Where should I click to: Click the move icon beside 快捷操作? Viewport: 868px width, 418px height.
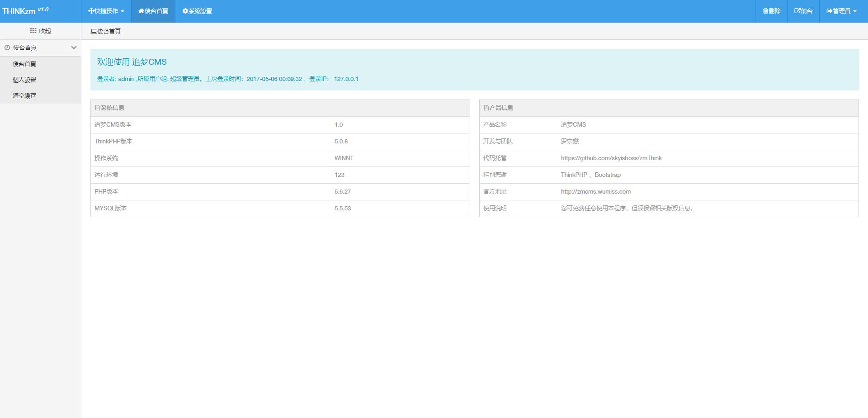(91, 11)
